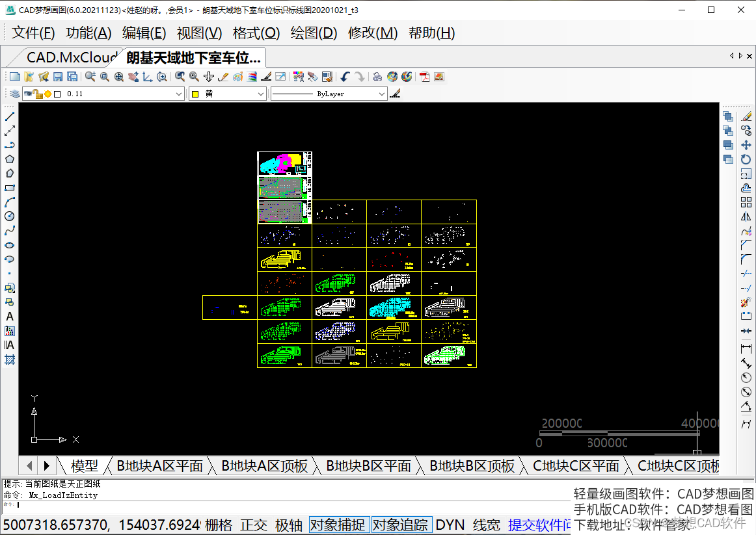The width and height of the screenshot is (756, 535).
Task: Select the Explode tool in right toolbar
Action: pos(746,302)
